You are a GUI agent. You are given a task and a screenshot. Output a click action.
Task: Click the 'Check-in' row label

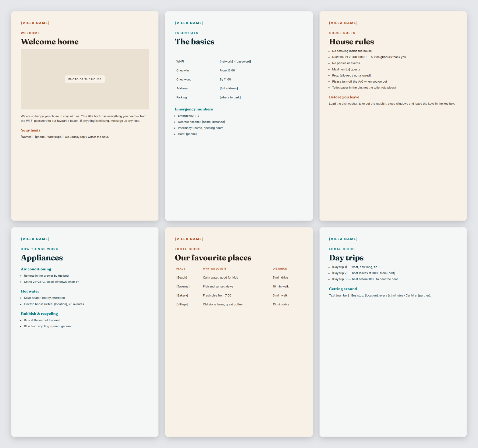click(x=183, y=71)
